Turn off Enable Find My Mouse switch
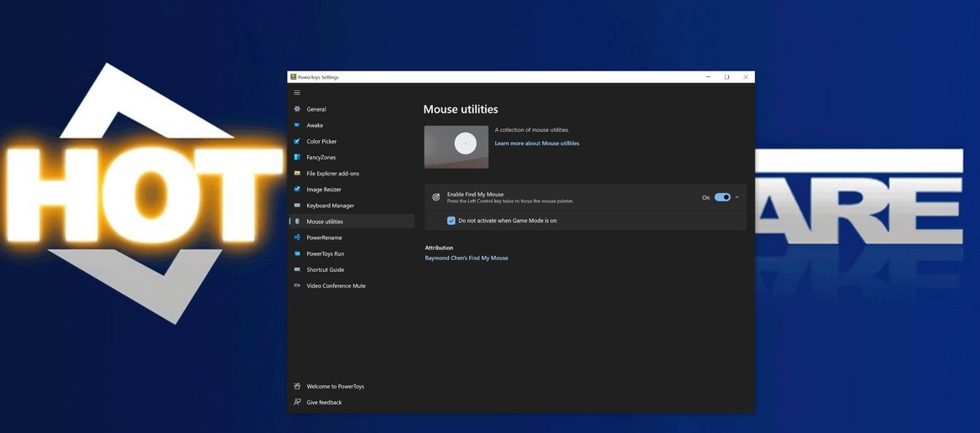980x433 pixels. tap(722, 197)
